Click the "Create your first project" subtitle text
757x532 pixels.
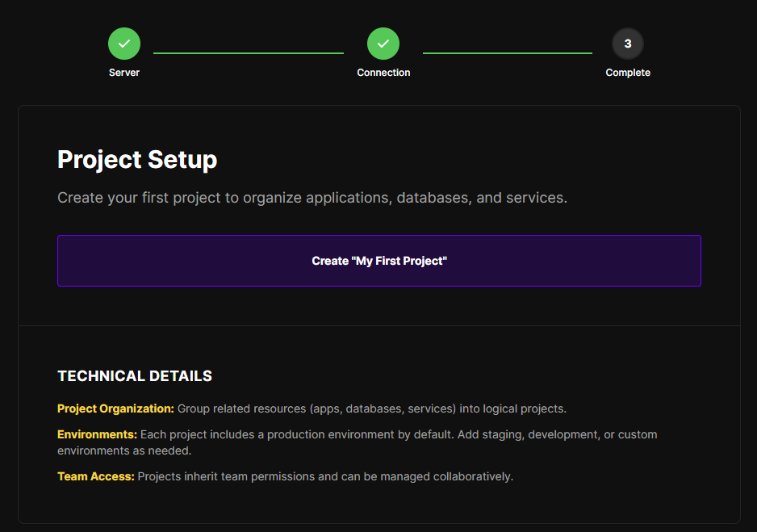click(312, 198)
